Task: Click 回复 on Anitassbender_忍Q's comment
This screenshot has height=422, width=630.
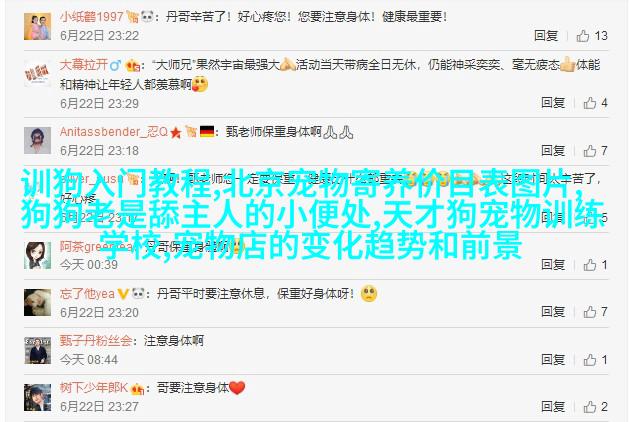Action: (x=553, y=150)
